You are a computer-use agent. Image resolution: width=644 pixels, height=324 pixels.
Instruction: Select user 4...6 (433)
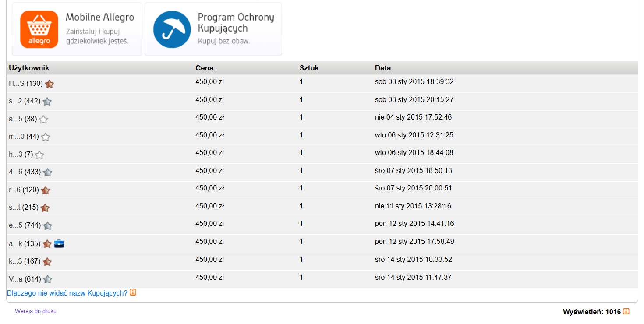tap(25, 172)
